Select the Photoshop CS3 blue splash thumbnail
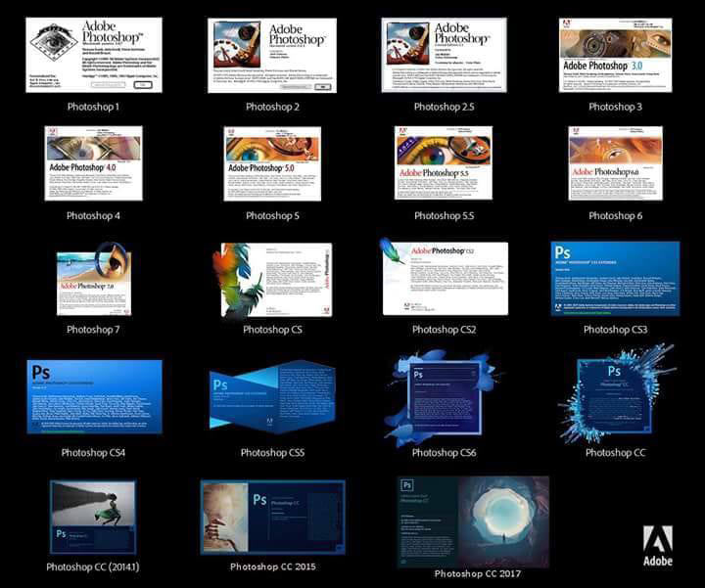Screen dimensions: 705x588 (x=616, y=279)
